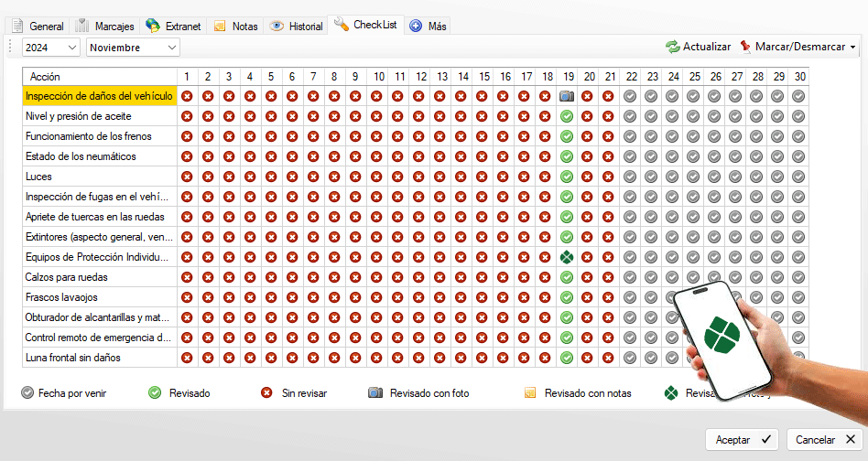Click green clover icon in Equipos de Protección row
Image resolution: width=868 pixels, height=461 pixels.
click(567, 257)
